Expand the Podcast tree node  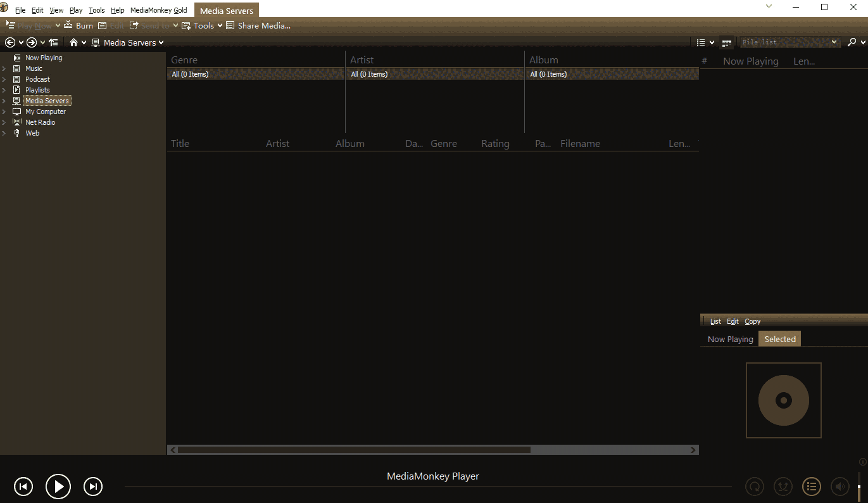(x=4, y=79)
